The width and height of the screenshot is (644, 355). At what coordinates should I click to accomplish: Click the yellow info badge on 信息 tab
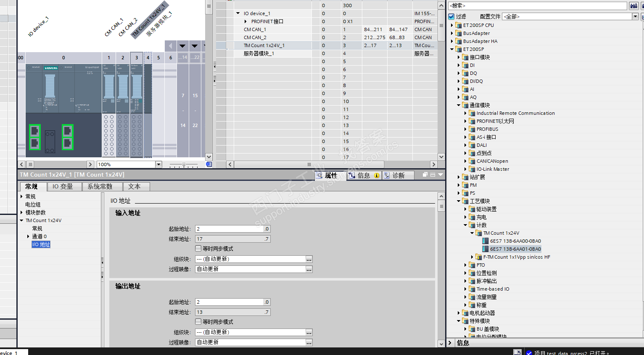tap(377, 175)
